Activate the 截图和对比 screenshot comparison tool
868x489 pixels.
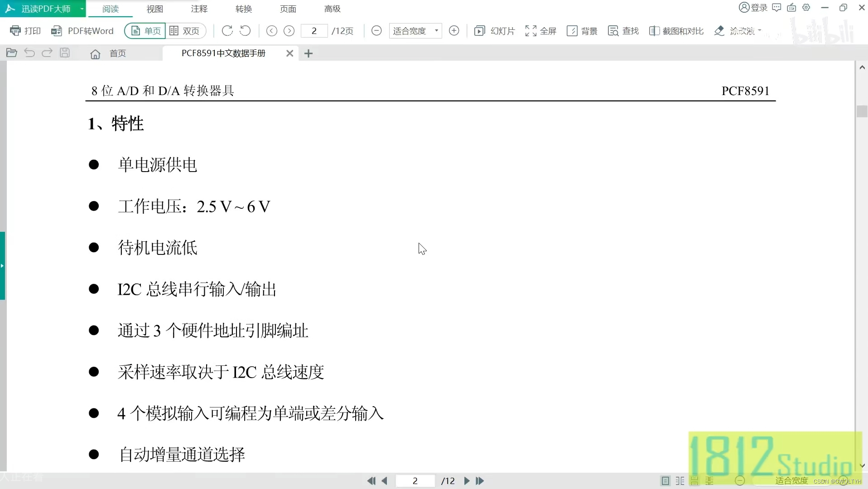[676, 31]
